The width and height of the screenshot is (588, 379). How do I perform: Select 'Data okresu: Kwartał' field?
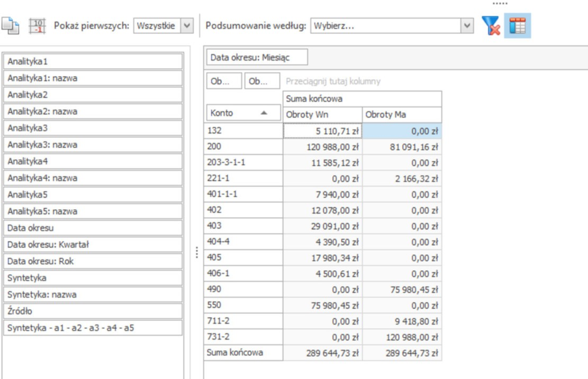pos(93,245)
